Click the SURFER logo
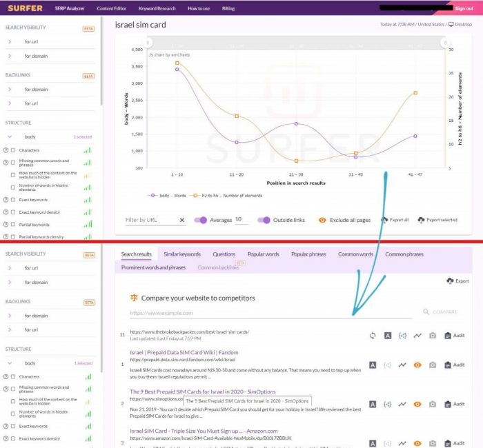The height and width of the screenshot is (448, 483). pyautogui.click(x=26, y=8)
